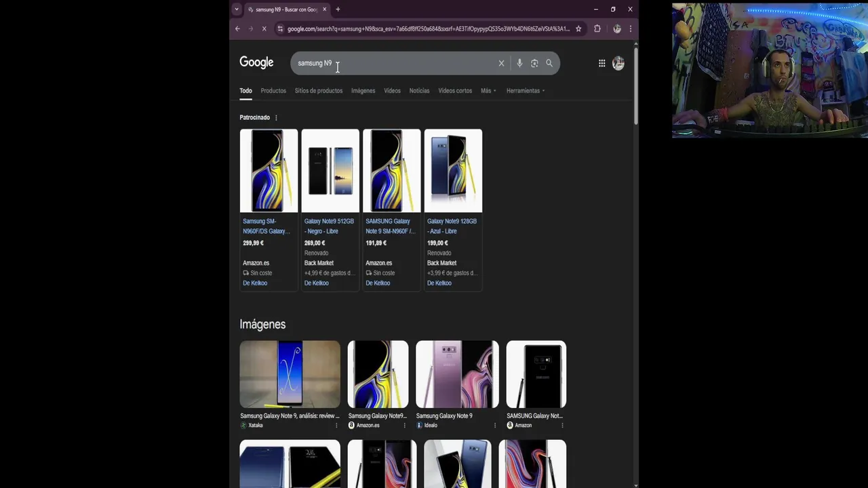Click 191,89 € price text
This screenshot has width=868, height=488.
coord(376,243)
